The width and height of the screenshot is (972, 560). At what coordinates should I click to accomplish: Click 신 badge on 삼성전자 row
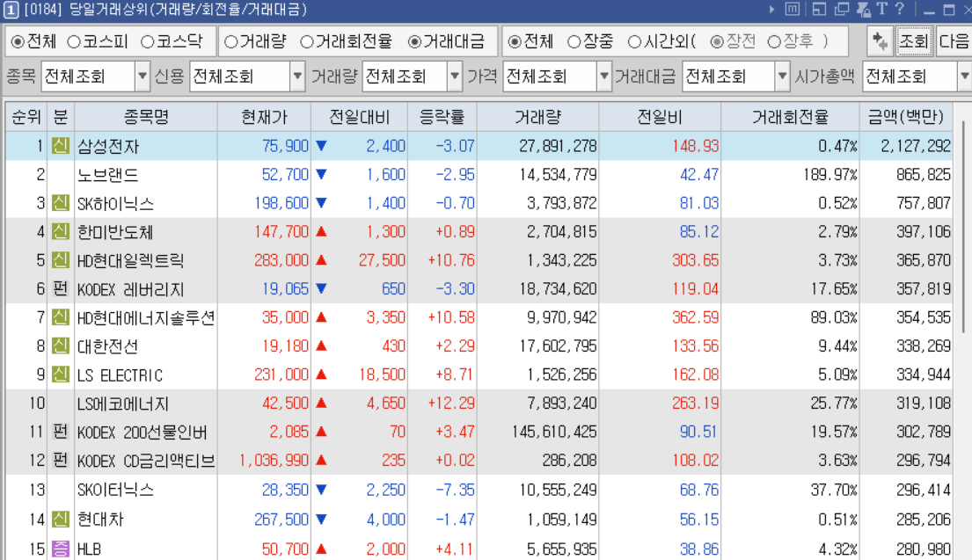click(x=60, y=146)
